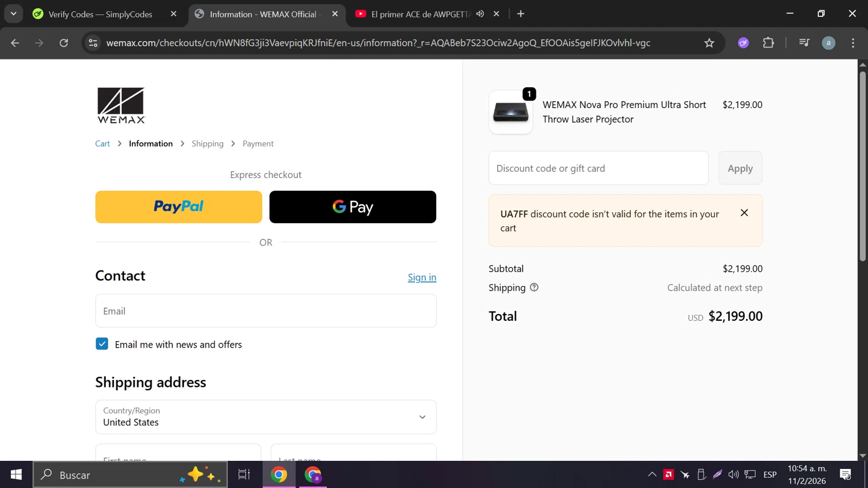
Task: Close the WEMAX Information tab
Action: click(335, 14)
